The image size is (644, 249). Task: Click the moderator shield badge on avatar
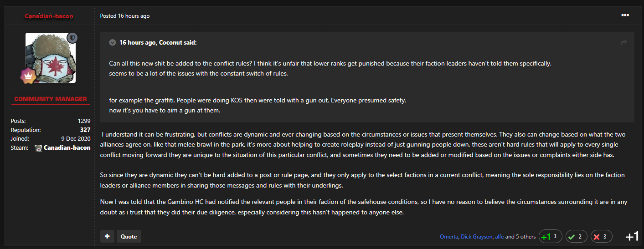(72, 37)
